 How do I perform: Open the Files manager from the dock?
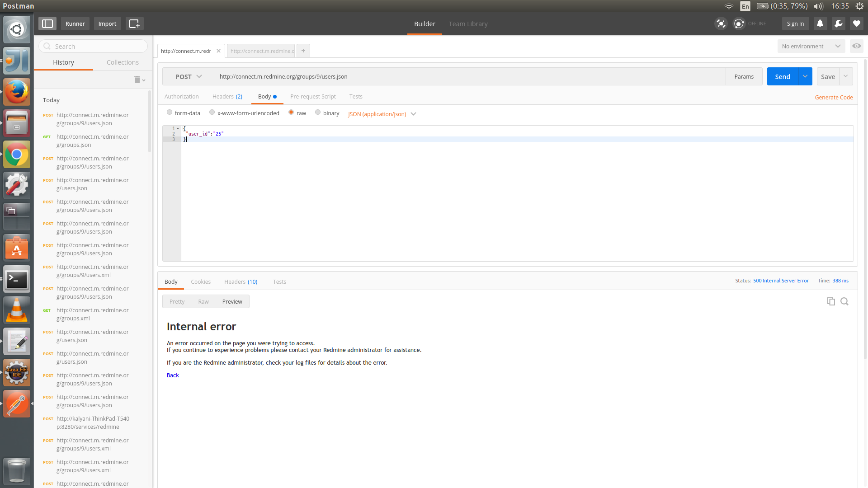(17, 123)
